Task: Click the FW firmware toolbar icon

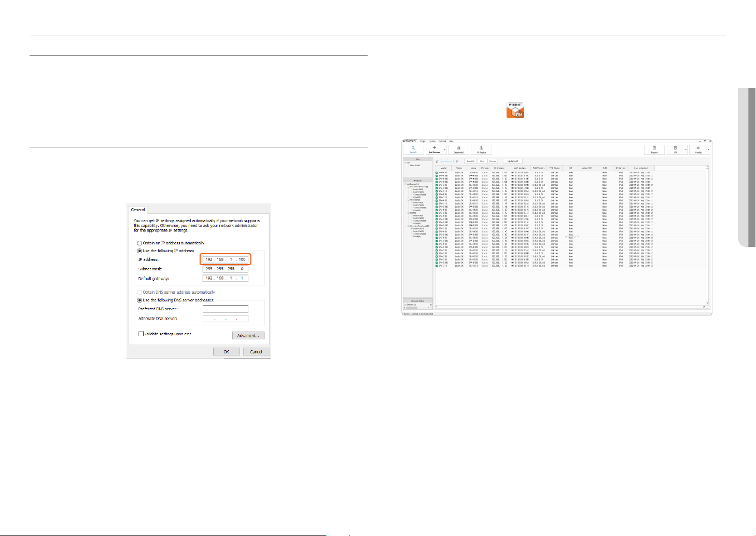Action: pos(676,148)
